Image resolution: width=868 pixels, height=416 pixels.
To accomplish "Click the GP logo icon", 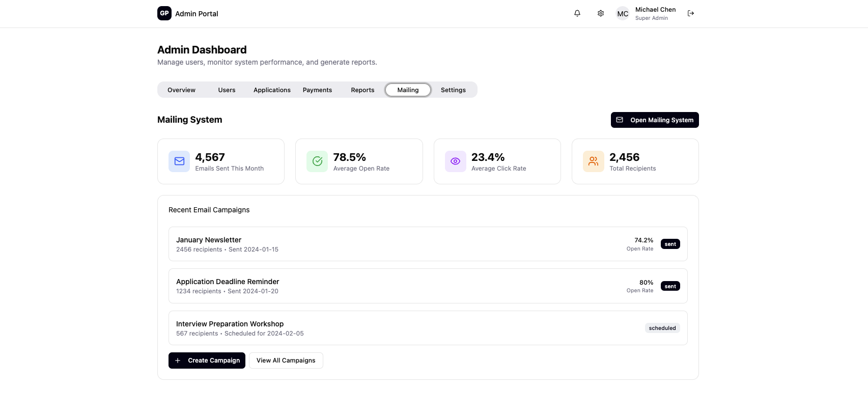I will (x=164, y=13).
